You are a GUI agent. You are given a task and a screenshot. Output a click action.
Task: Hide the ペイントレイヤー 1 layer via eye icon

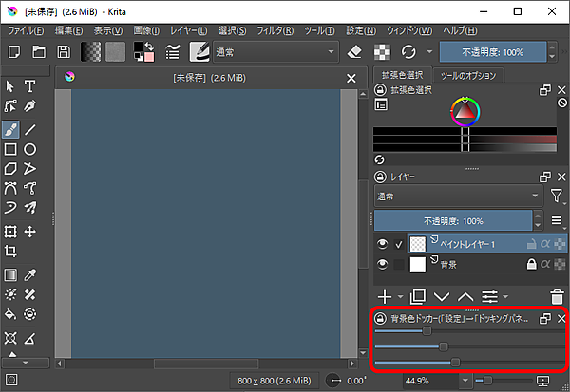tap(381, 244)
